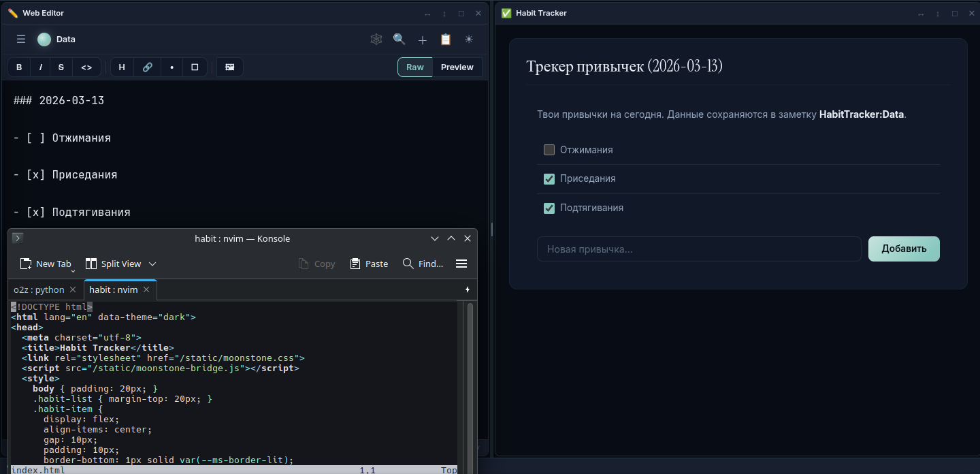The image size is (980, 474).
Task: Check the Отжимания habit checkbox
Action: click(549, 150)
